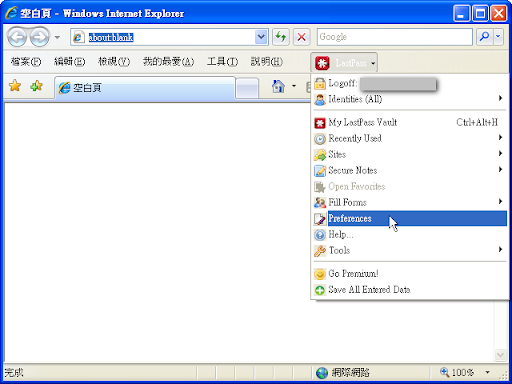Click Add to Favorites star-plus icon
This screenshot has width=512, height=384.
pos(36,86)
